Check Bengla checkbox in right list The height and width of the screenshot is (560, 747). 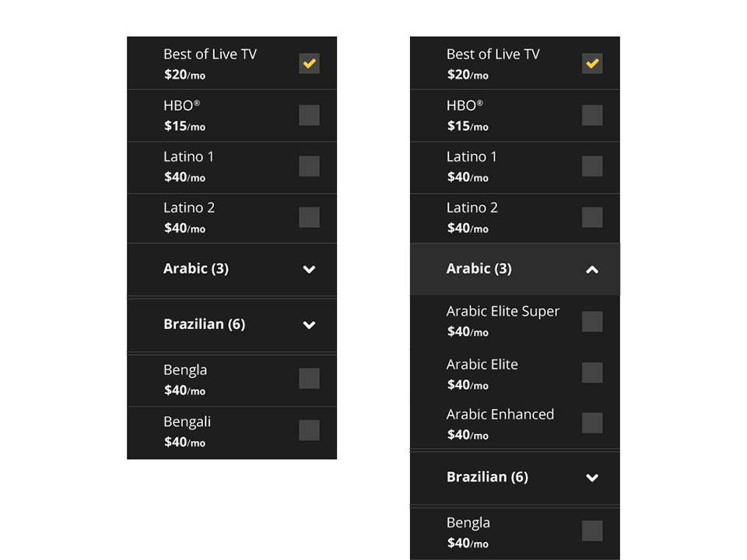pos(592,531)
